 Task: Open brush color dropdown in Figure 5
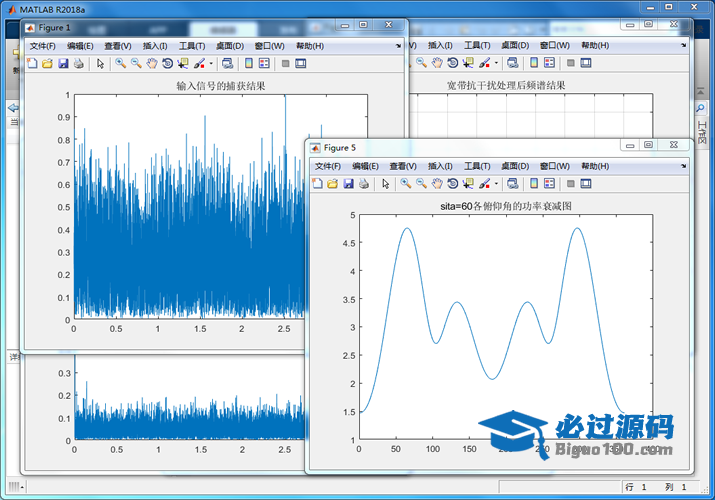(x=496, y=184)
